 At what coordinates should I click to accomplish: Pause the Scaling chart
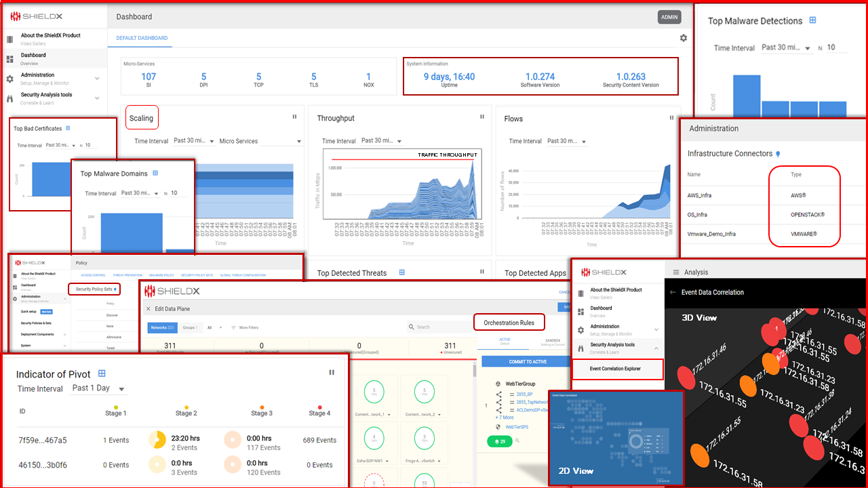click(x=294, y=117)
